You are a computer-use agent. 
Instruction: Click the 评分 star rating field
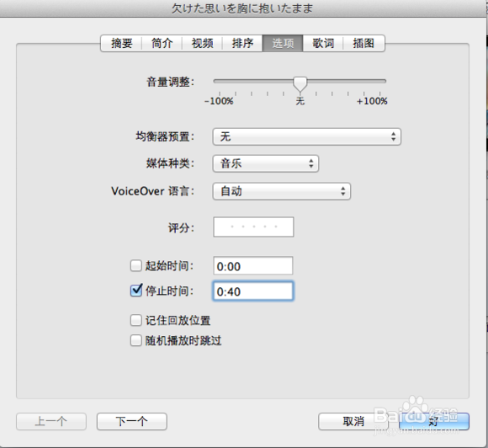coord(253,227)
